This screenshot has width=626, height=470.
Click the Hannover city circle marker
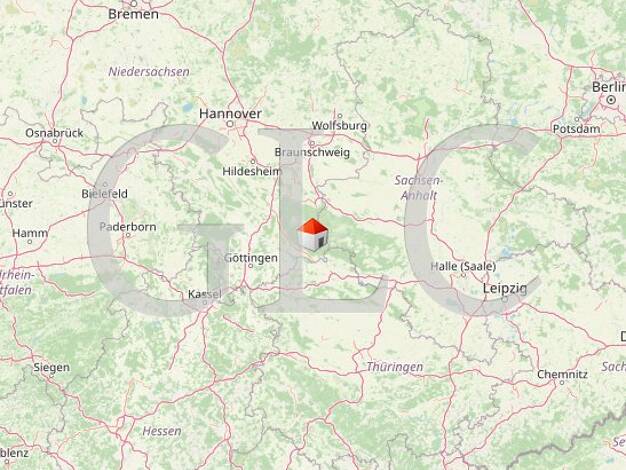[230, 124]
